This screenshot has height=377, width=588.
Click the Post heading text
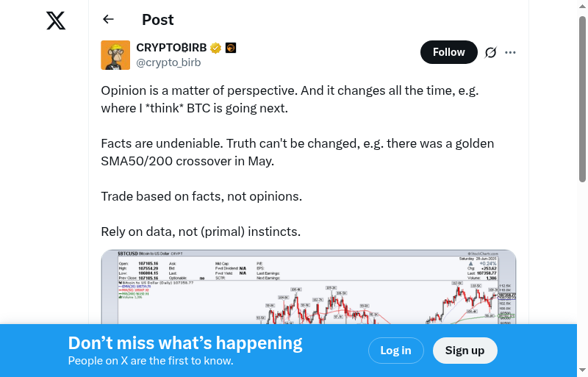[x=158, y=20]
